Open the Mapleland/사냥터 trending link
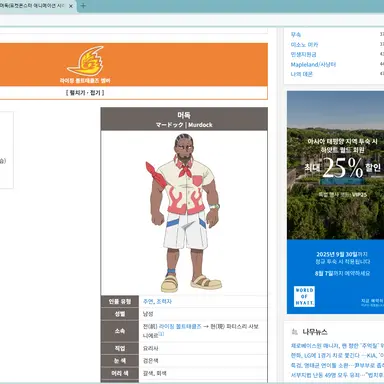 coord(313,64)
